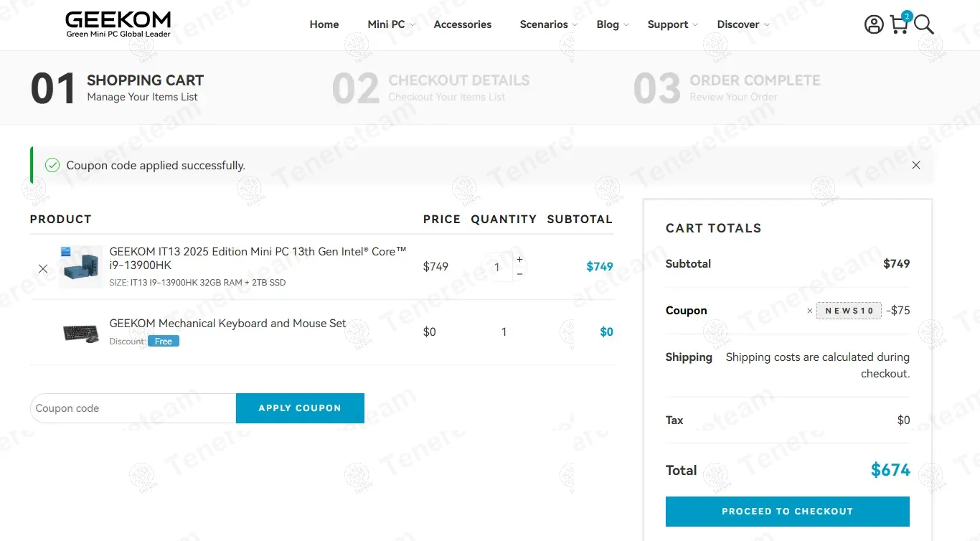Increase the IT13 Mini PC quantity
The image size is (980, 541).
(519, 259)
